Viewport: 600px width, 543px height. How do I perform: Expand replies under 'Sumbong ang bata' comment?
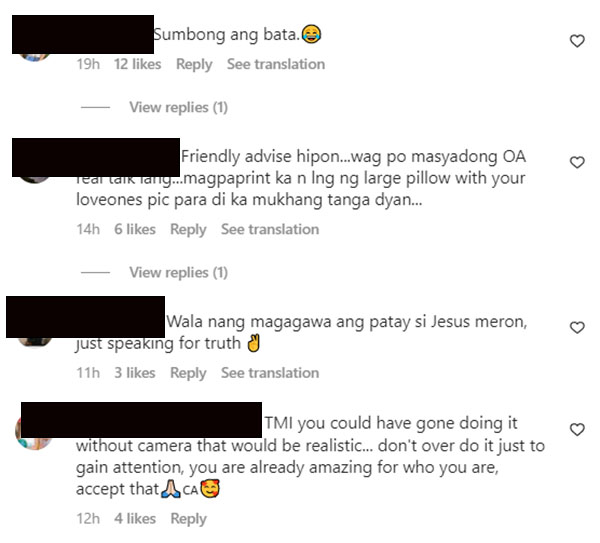point(178,108)
